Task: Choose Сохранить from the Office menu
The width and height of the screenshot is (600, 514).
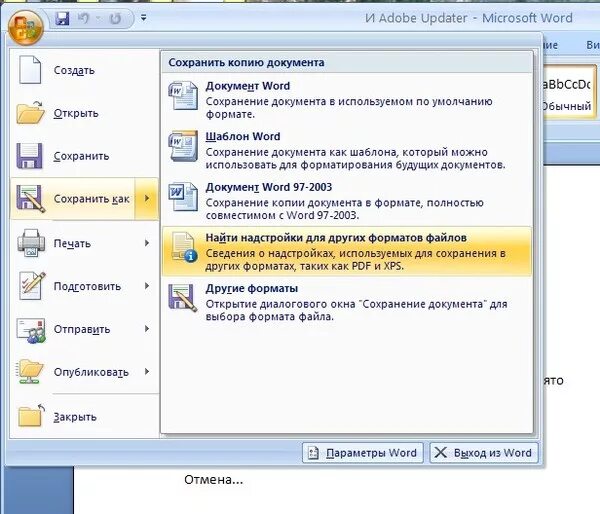Action: point(84,156)
